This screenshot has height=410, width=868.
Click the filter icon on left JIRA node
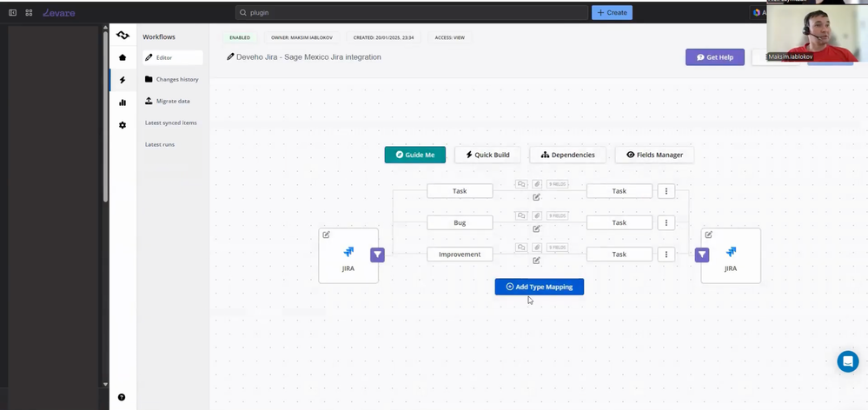pos(378,255)
